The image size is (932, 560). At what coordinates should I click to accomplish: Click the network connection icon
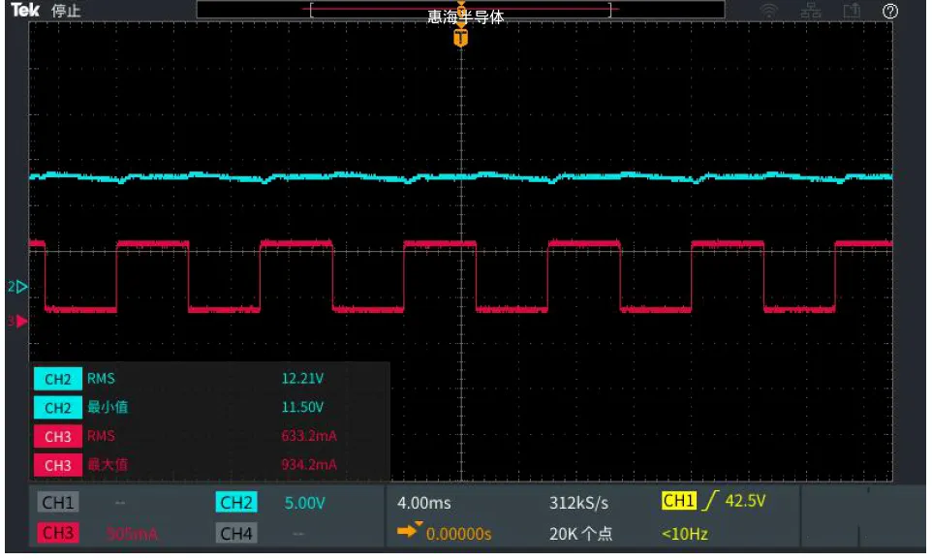tap(811, 11)
